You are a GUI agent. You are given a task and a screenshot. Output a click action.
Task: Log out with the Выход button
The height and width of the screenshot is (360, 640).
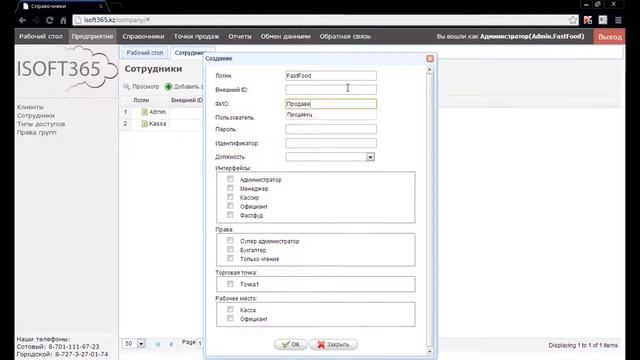609,37
